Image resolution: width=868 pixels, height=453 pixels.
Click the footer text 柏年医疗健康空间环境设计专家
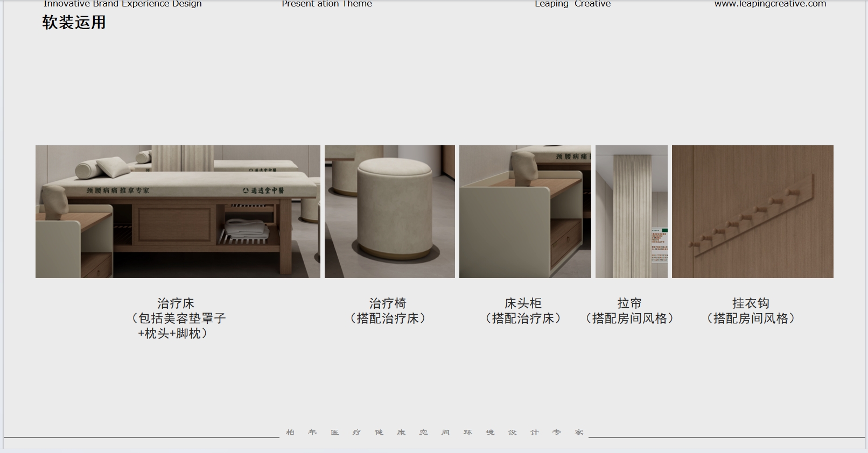434,433
